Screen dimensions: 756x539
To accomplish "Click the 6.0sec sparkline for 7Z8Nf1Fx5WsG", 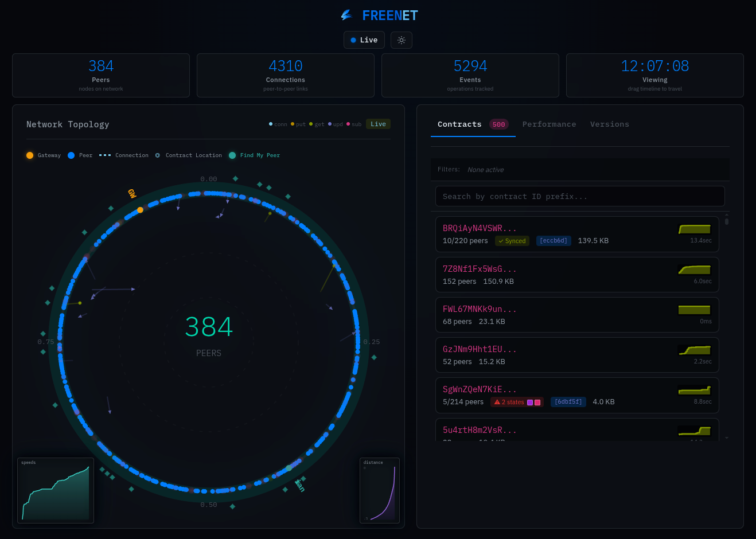I will click(x=695, y=269).
